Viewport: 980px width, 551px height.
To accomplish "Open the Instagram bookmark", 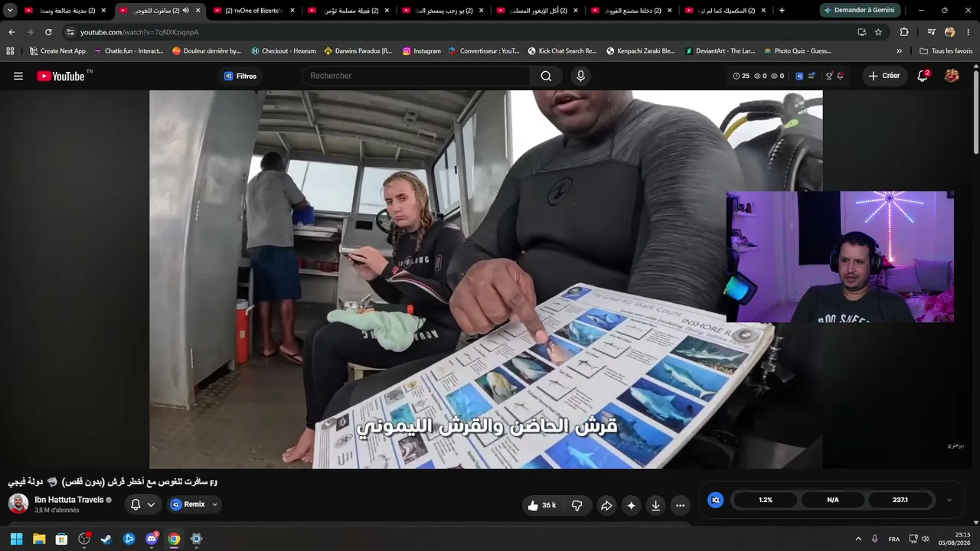I will (x=422, y=51).
